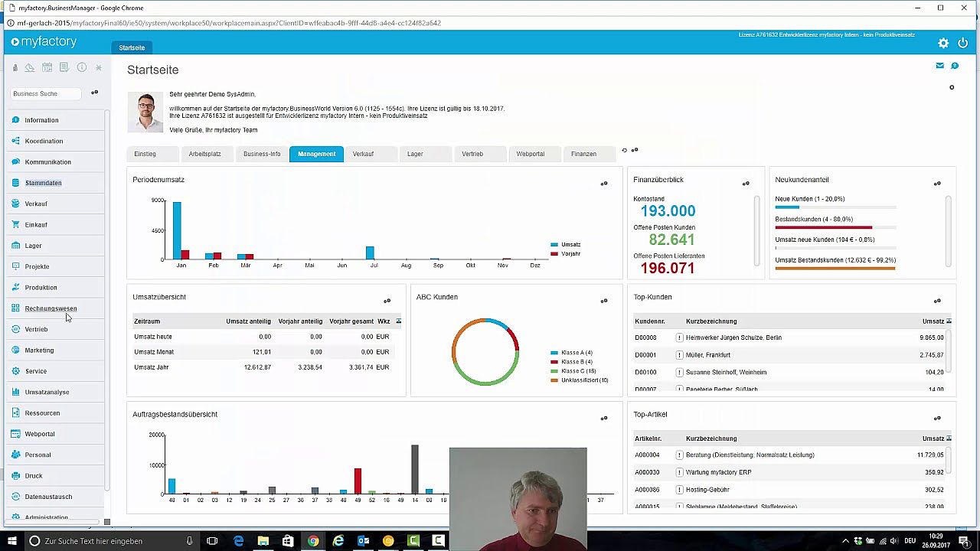980x551 pixels.
Task: Click the Kontostand value 193.000
Action: [668, 211]
